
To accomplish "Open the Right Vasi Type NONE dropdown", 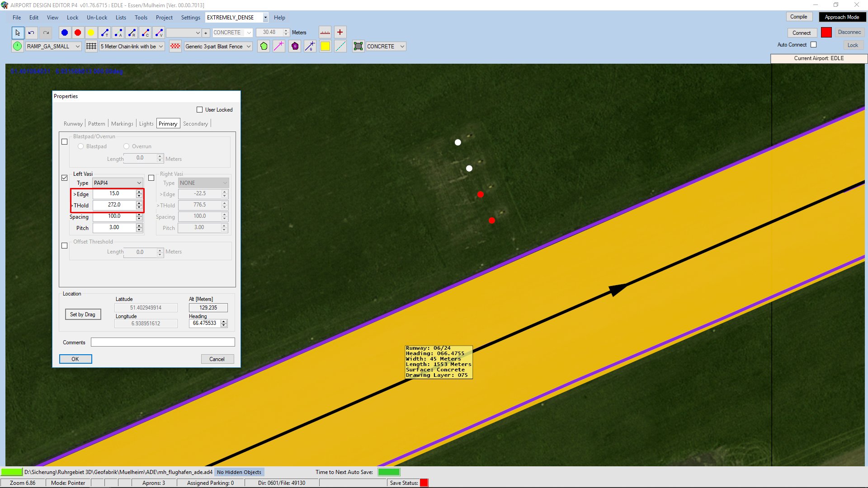I will click(x=203, y=183).
